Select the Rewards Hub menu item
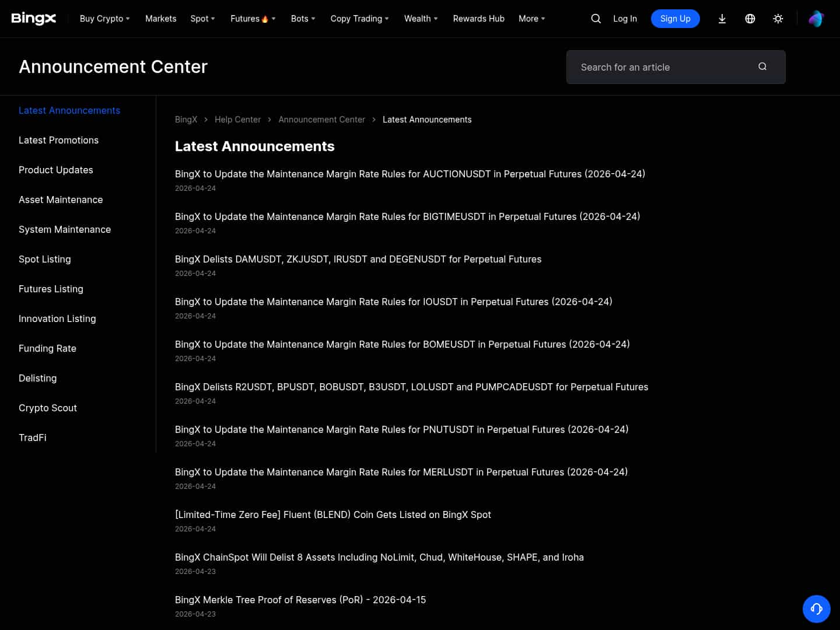 tap(478, 19)
